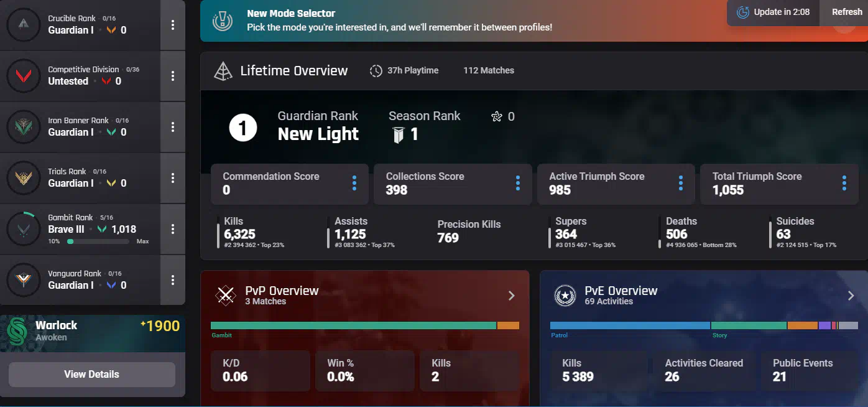Click the PvP K/D 0.06 tile
The image size is (868, 407).
click(260, 370)
